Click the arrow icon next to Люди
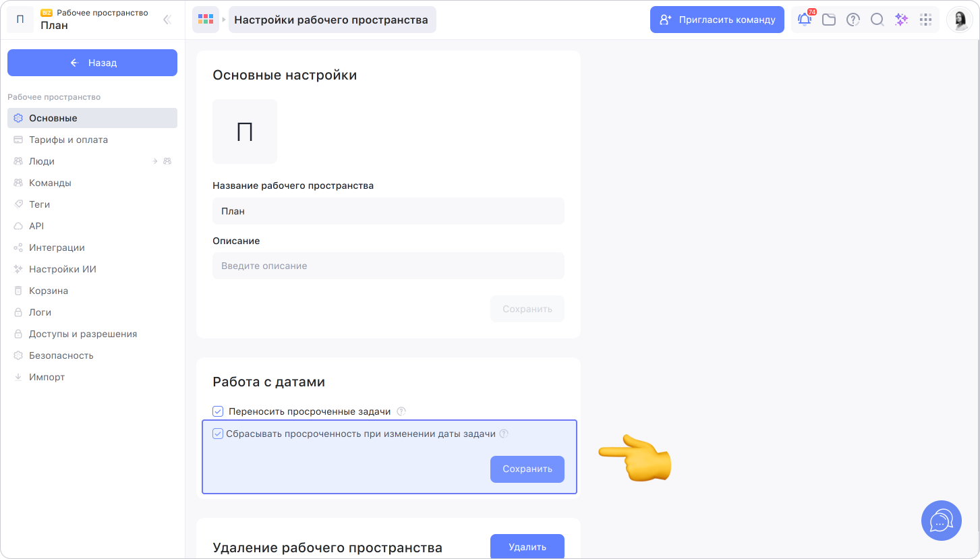Viewport: 980px width, 559px height. tap(155, 161)
